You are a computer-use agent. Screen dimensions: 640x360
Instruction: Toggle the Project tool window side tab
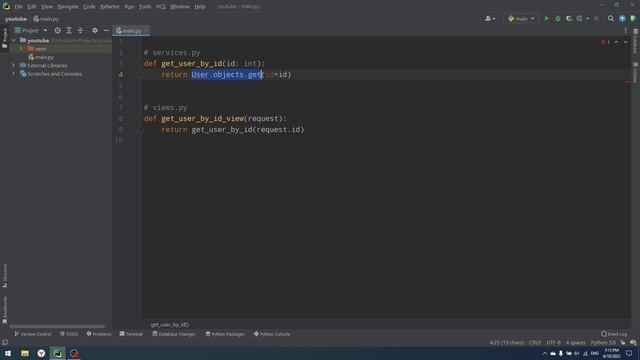click(x=4, y=38)
